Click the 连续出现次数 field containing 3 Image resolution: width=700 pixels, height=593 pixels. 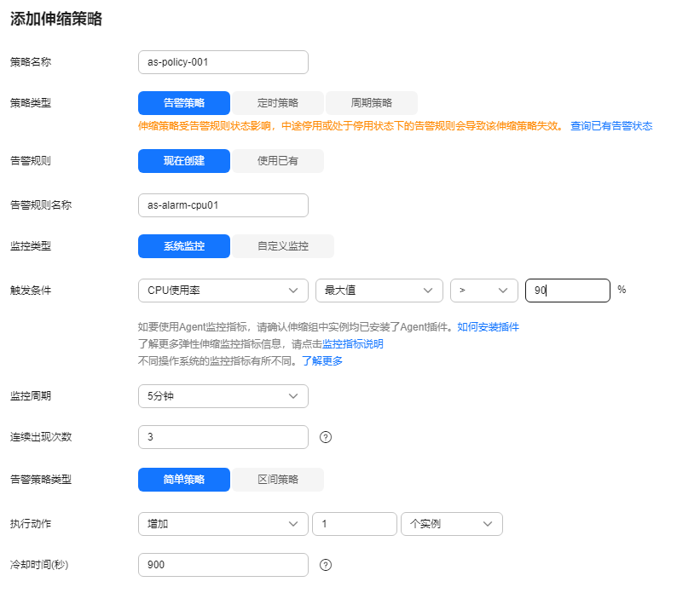pos(223,437)
